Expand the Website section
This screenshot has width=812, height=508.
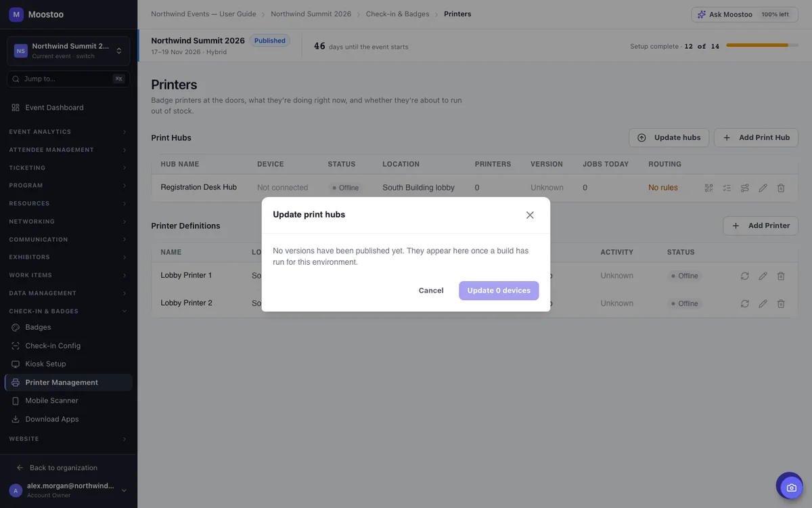tap(68, 439)
